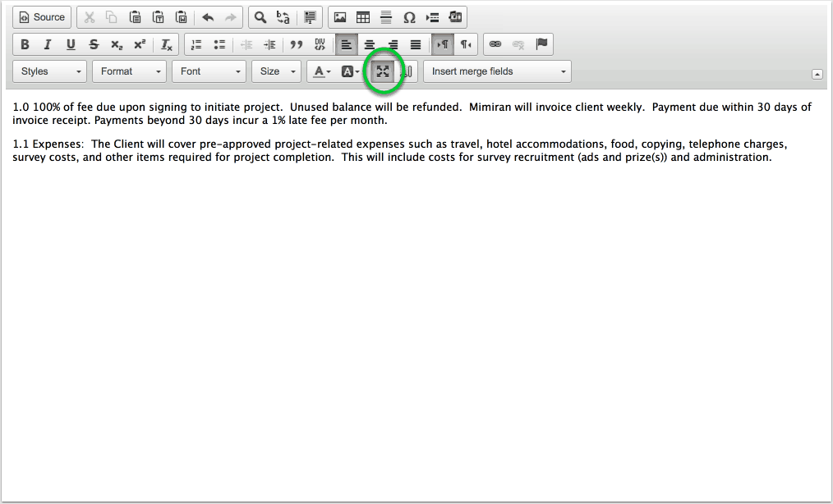Switch to Source code view
The width and height of the screenshot is (833, 504).
click(x=42, y=17)
